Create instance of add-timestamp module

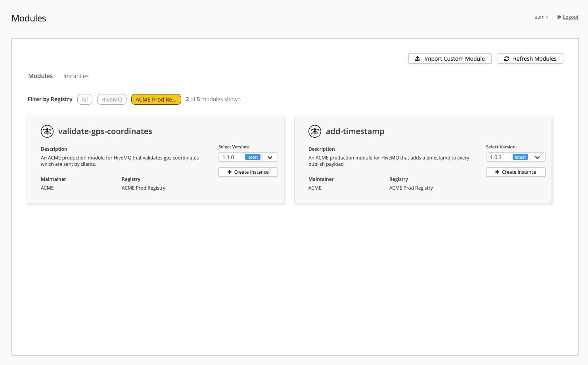click(x=516, y=172)
